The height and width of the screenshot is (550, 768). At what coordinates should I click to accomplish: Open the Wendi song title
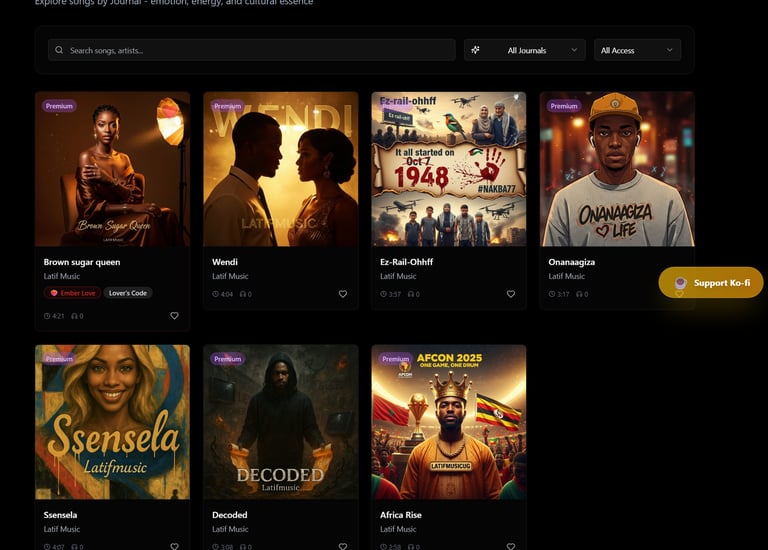coord(225,262)
